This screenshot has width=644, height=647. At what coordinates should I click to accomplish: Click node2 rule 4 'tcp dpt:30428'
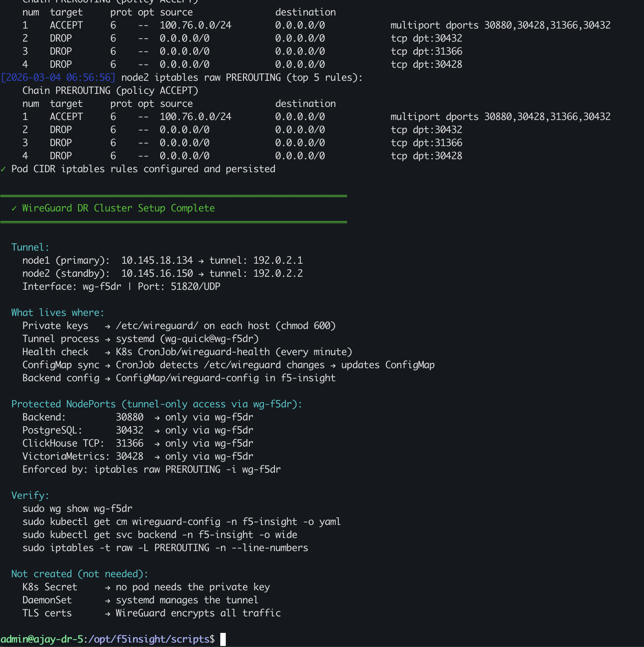(426, 156)
